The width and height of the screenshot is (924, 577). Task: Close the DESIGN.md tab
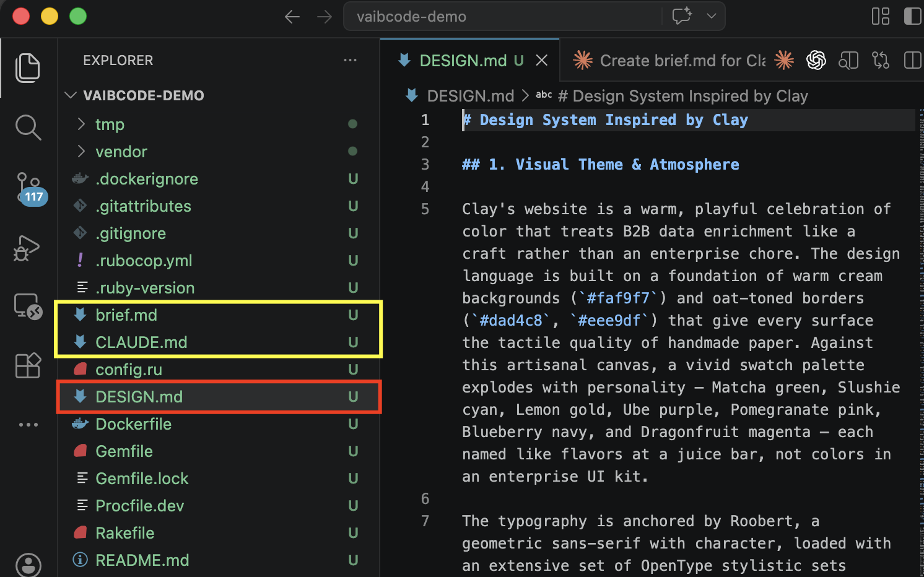[x=542, y=60]
